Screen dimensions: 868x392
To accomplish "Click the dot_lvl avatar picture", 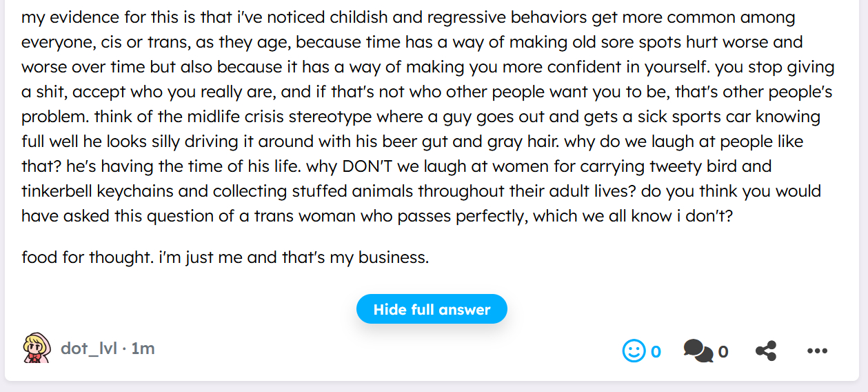I will point(37,348).
